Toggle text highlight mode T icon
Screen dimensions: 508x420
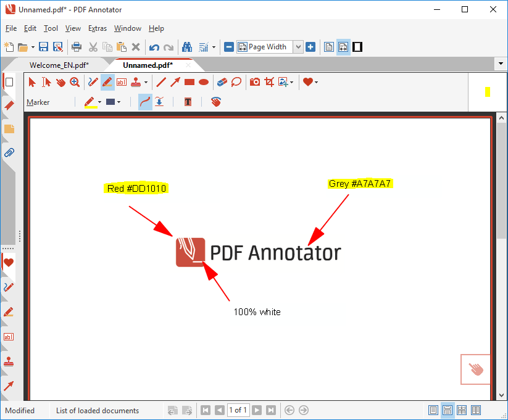coord(188,102)
